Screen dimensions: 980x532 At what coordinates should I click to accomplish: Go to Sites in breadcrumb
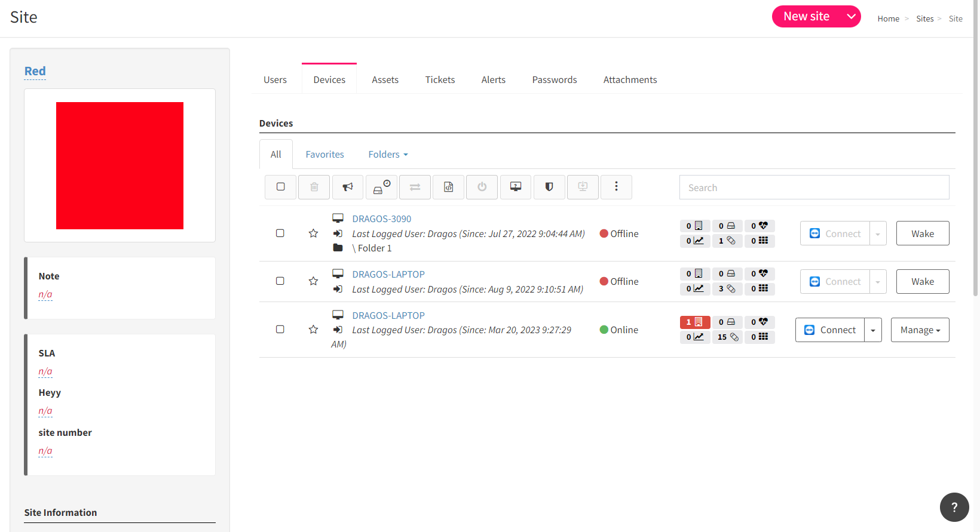(x=924, y=19)
